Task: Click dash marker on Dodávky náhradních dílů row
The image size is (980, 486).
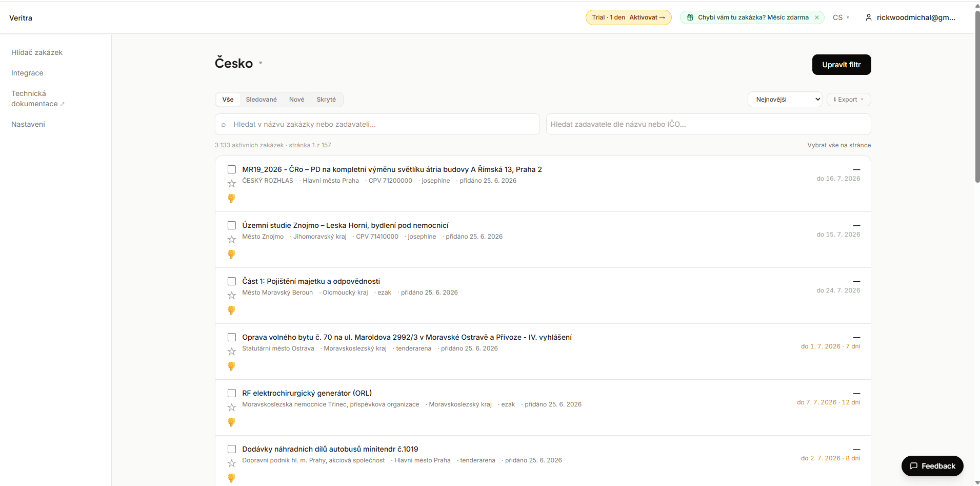Action: point(856,449)
